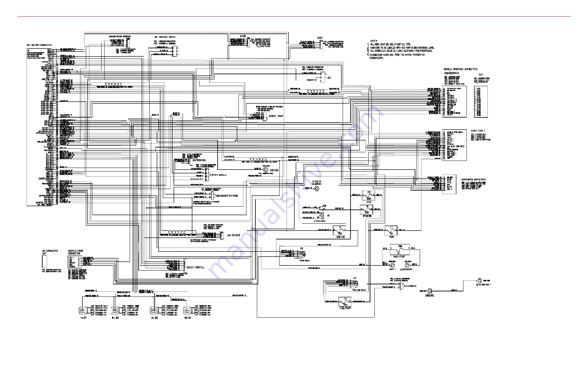588x380 pixels.
Task: Click the 'MT CONNECTOR CAP' label
Action: 50,252
